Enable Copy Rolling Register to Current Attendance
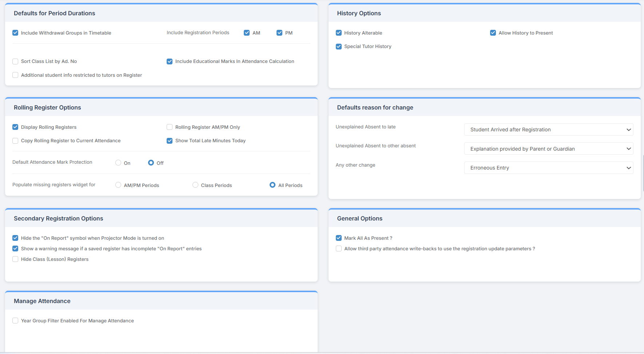 (x=15, y=140)
